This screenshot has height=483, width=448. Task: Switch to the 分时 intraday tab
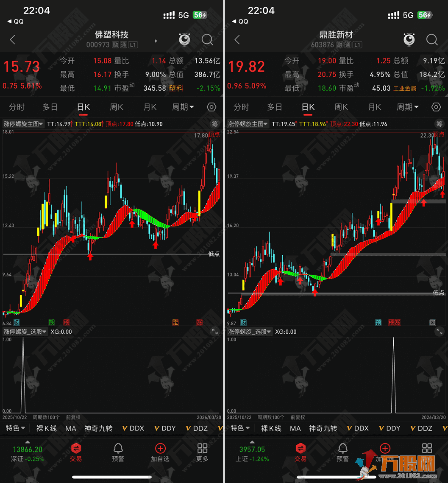17,107
